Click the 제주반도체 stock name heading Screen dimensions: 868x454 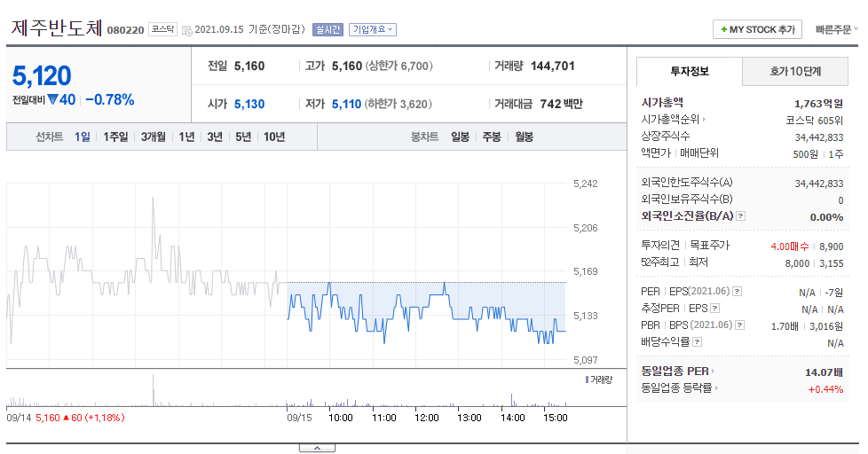pos(57,28)
